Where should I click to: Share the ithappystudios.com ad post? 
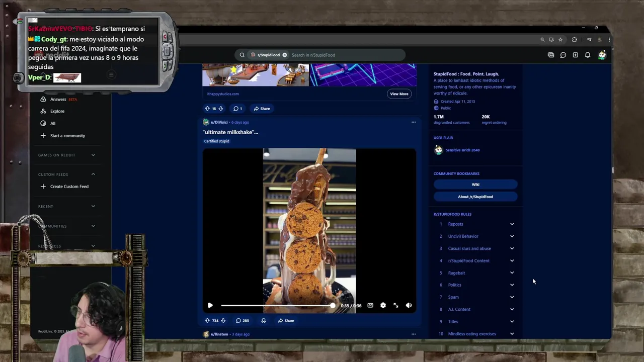[x=262, y=109]
